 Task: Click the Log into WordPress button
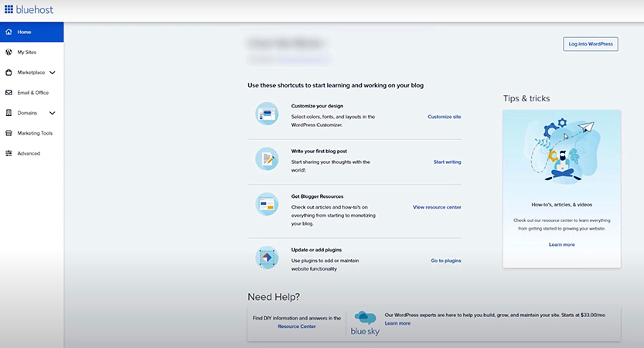(591, 44)
